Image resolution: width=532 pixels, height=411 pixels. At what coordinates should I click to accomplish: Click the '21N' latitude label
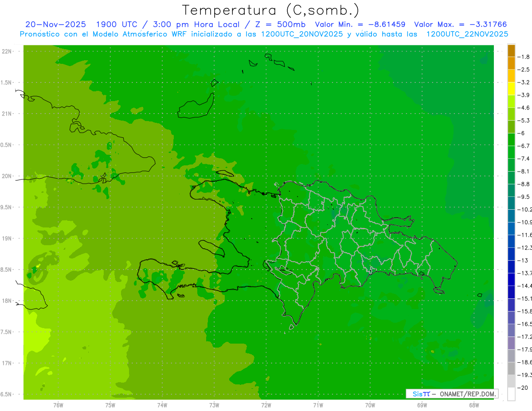[x=7, y=114]
